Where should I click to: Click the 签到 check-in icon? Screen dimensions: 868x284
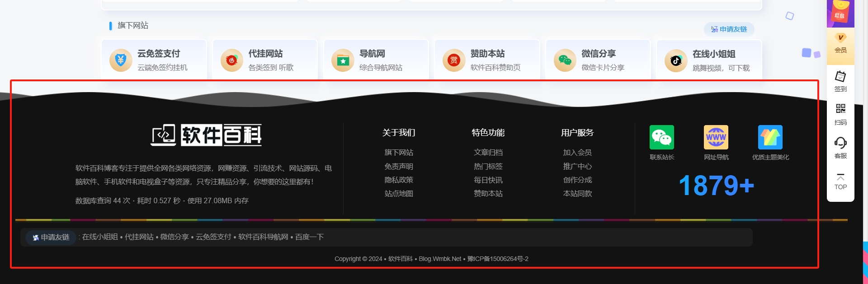840,81
